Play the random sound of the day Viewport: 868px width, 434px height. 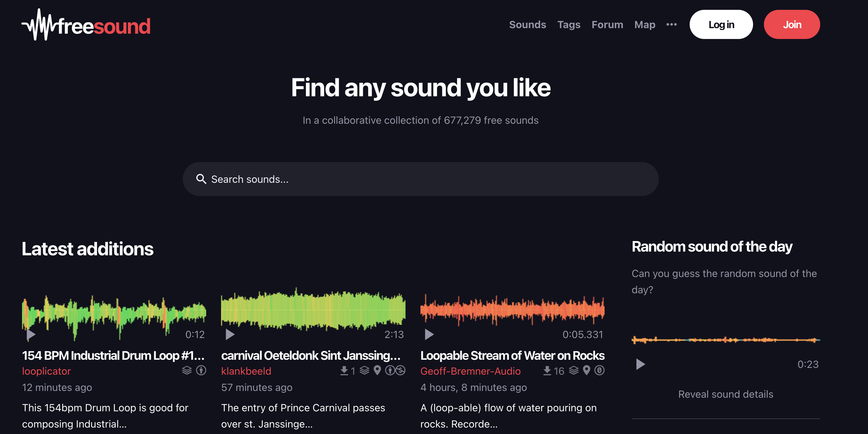[x=640, y=364]
